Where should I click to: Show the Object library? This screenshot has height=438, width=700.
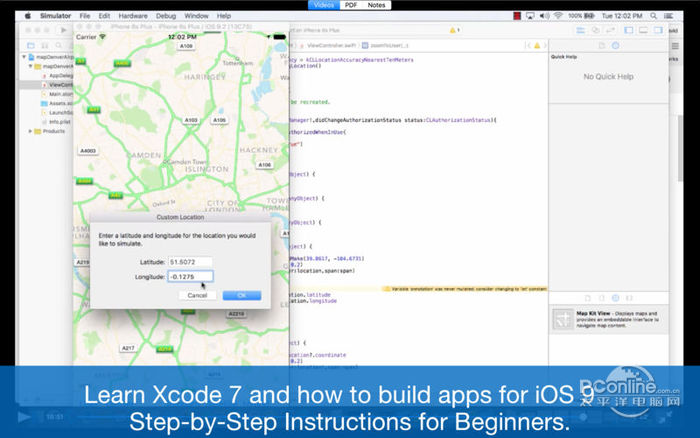(x=615, y=298)
